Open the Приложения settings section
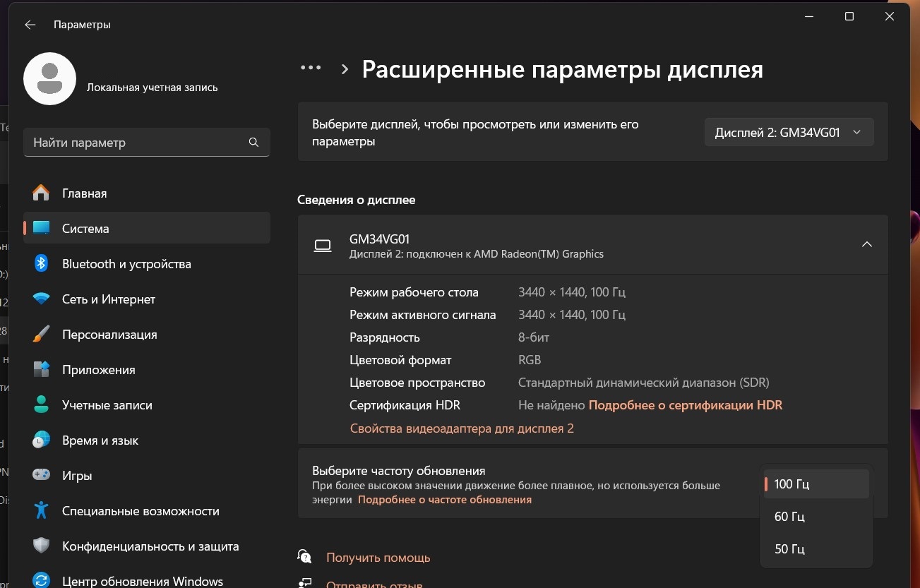This screenshot has width=920, height=588. [x=98, y=370]
